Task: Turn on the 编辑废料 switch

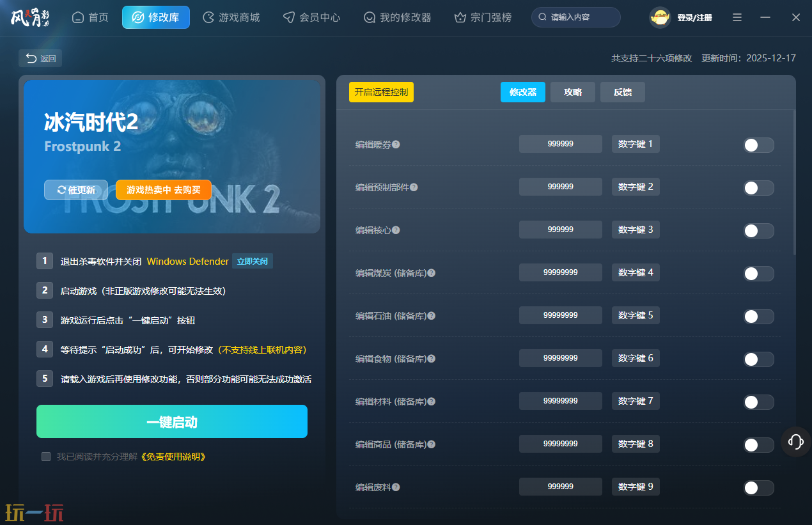Action: click(x=758, y=488)
